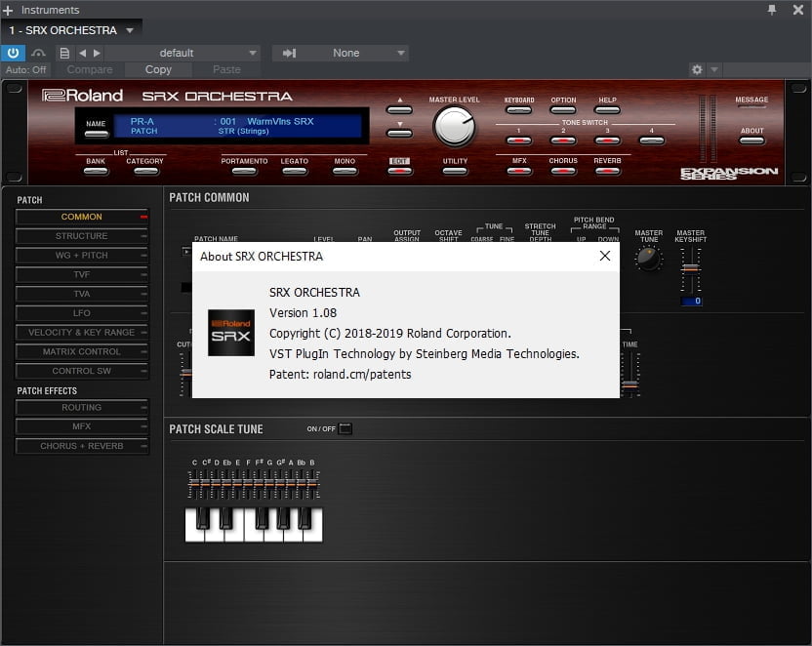Click the sidechain routing arrow icon
The width and height of the screenshot is (812, 646).
[289, 53]
